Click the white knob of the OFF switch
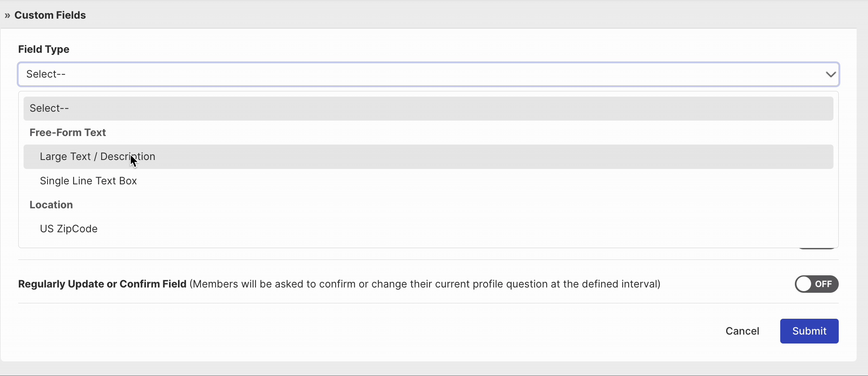Screen dimensions: 868x376 804,284
